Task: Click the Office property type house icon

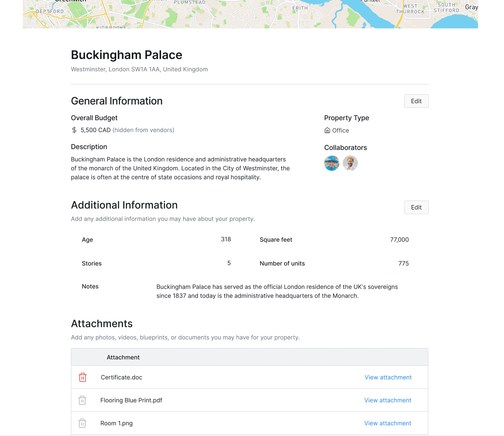Action: (x=327, y=130)
